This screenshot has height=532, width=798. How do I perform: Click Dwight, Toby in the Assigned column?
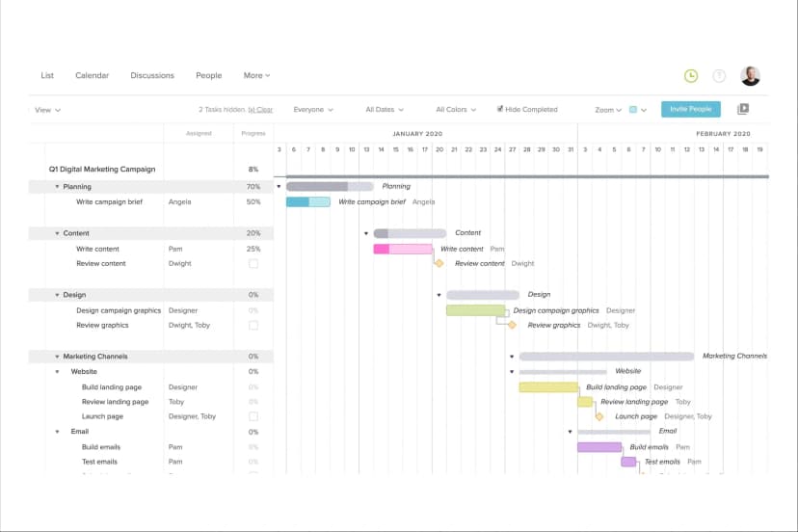click(x=189, y=326)
